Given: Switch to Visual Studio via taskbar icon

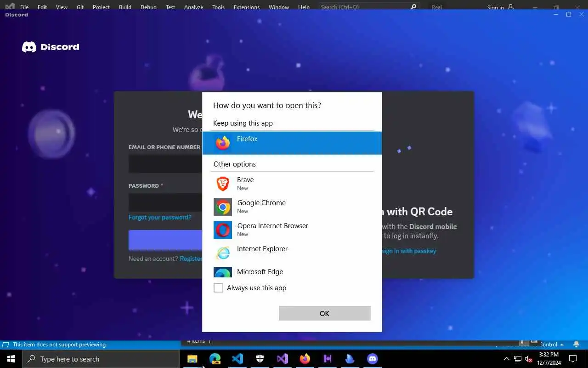Looking at the screenshot, I should click(283, 359).
